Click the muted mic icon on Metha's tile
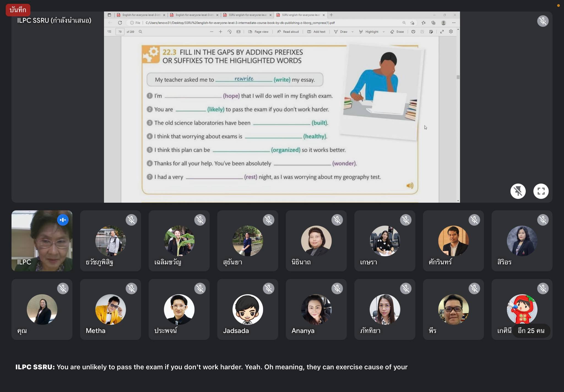 tap(131, 288)
